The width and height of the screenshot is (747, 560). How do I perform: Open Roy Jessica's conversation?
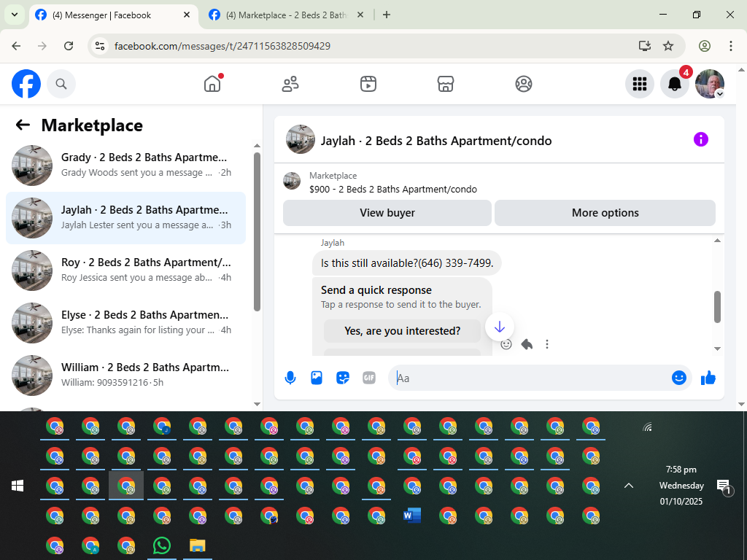(125, 270)
